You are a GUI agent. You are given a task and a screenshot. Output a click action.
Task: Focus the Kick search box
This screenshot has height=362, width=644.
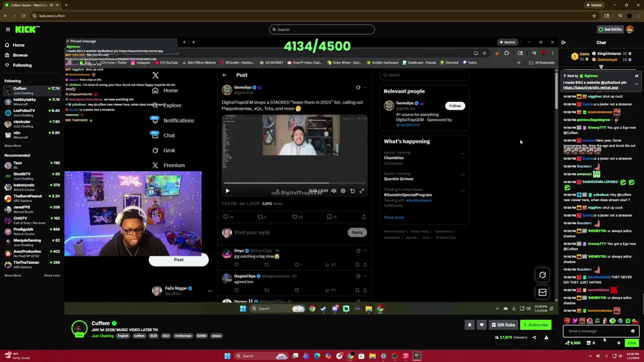point(322,30)
